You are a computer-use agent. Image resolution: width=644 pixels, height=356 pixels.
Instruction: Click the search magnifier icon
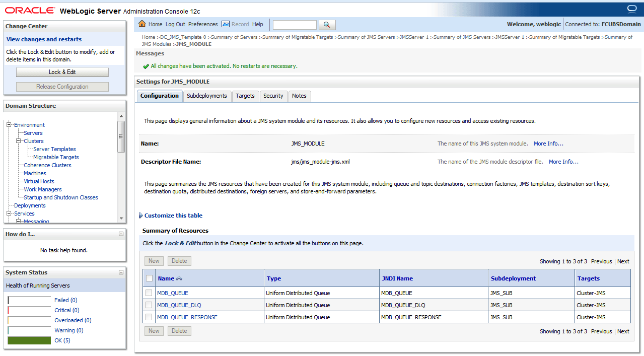(x=326, y=24)
